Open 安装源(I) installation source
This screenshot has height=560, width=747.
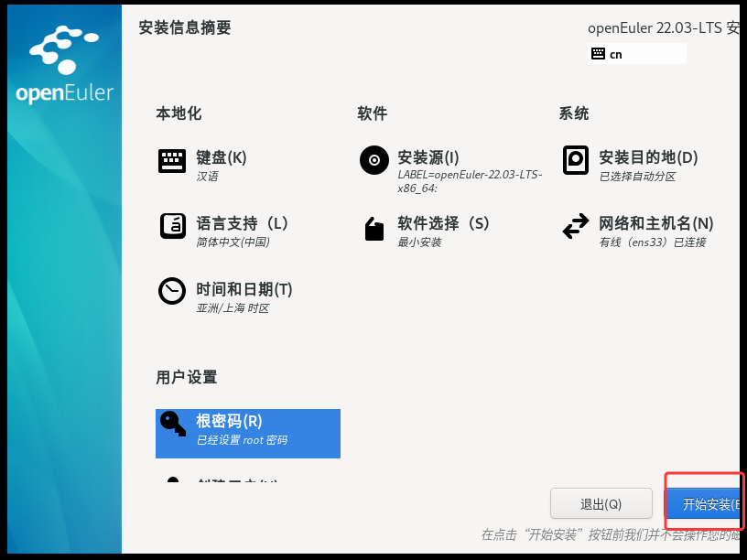(x=428, y=157)
